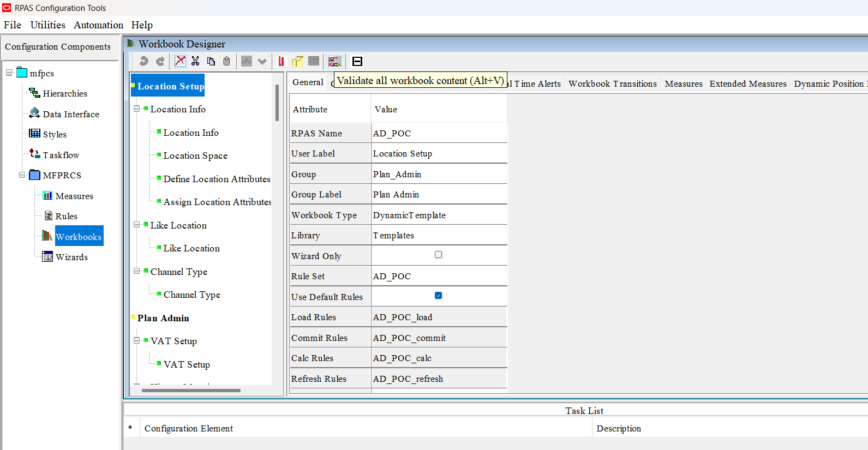Open the Utilities menu

(47, 25)
